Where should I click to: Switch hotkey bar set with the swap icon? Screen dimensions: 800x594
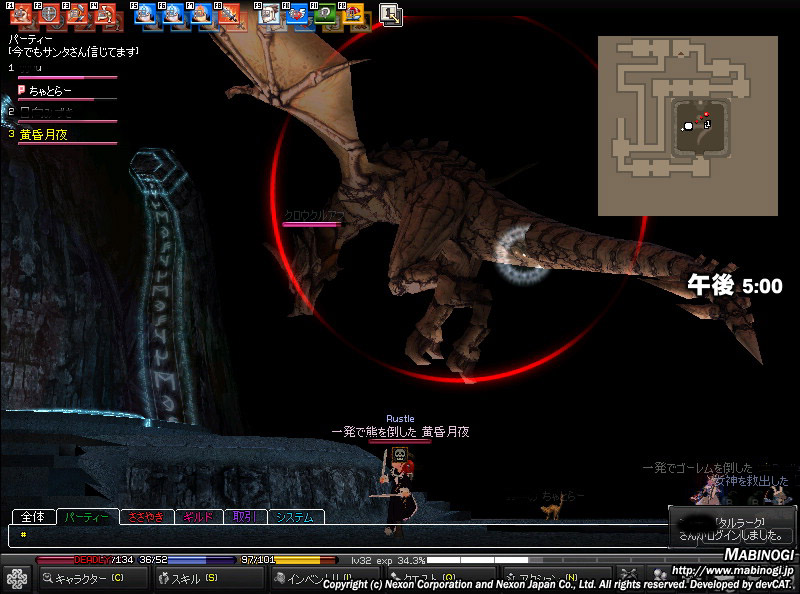[391, 14]
